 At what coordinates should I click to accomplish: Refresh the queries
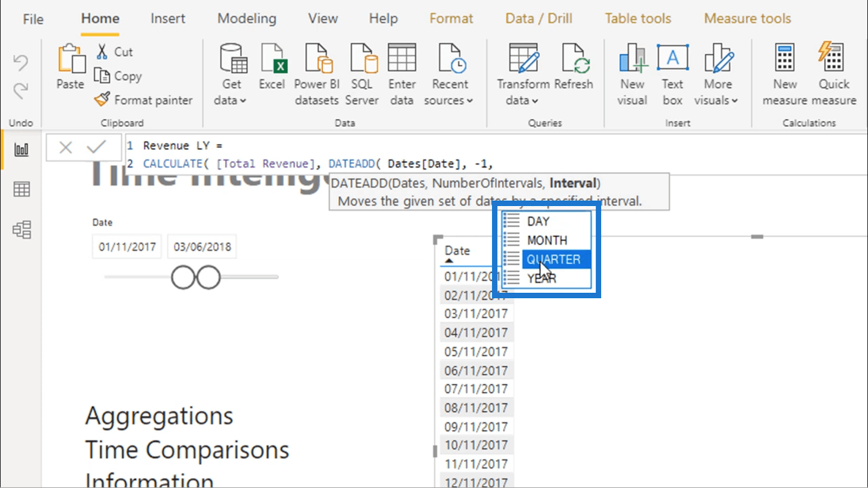pos(574,67)
